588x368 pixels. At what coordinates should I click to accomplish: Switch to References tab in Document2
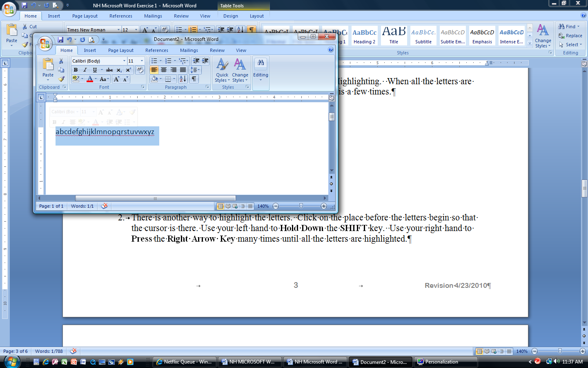(157, 50)
